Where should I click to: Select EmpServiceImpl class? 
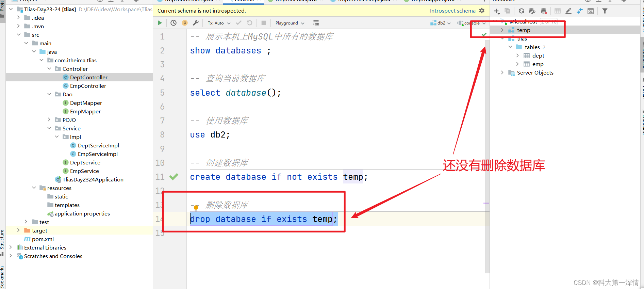[98, 154]
